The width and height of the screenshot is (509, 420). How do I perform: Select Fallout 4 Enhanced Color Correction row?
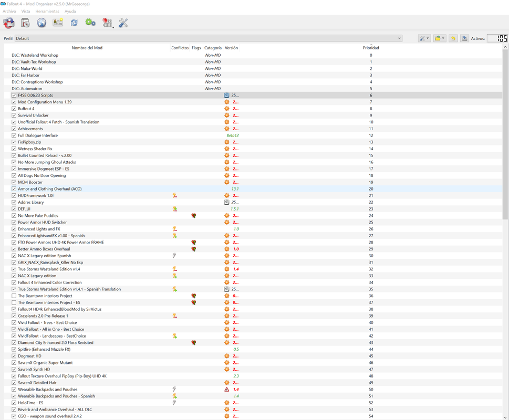click(253, 282)
